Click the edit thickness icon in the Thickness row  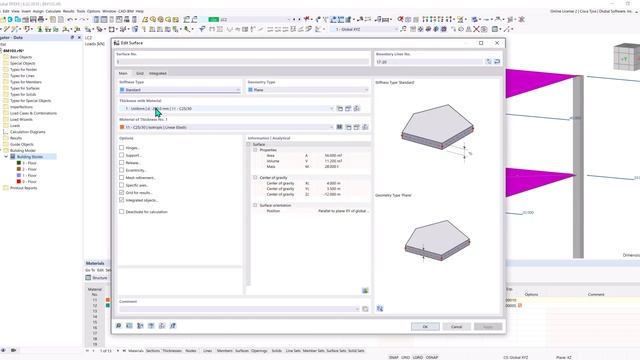[357, 109]
